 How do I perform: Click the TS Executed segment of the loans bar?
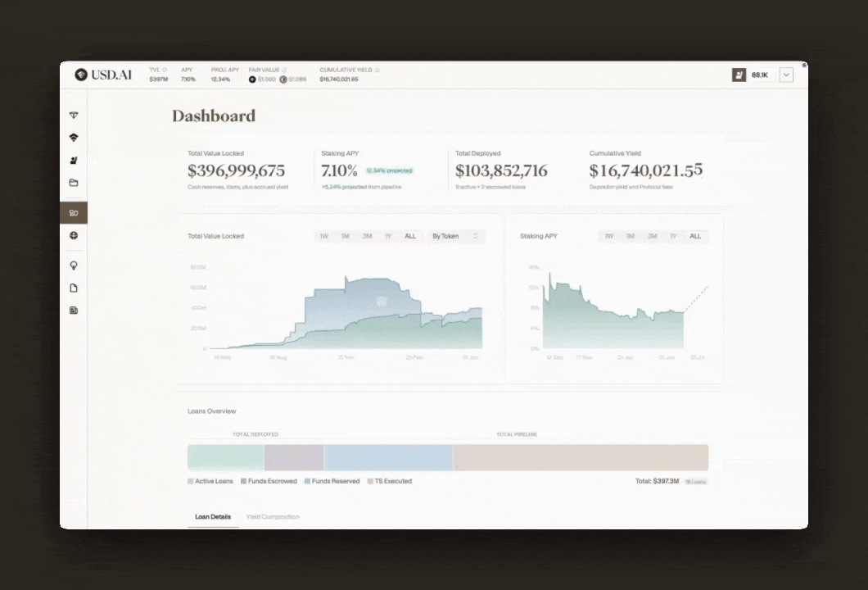pyautogui.click(x=581, y=457)
